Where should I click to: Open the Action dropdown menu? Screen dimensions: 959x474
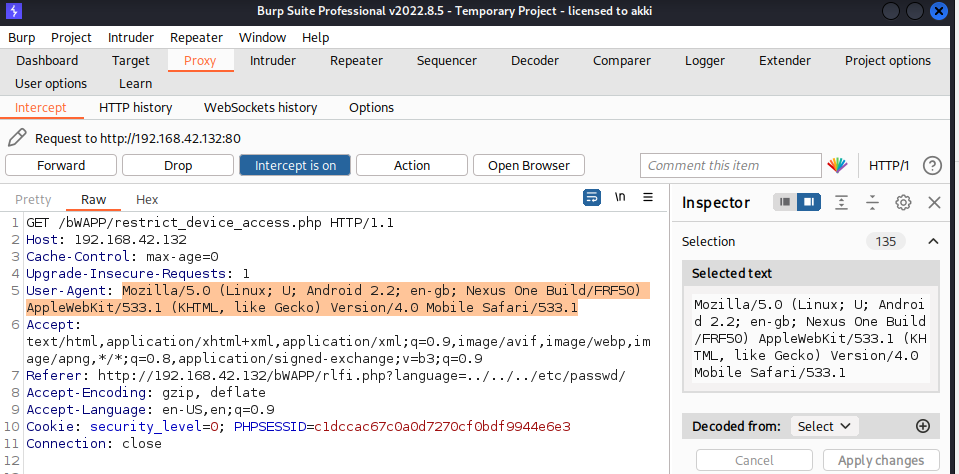pyautogui.click(x=411, y=165)
